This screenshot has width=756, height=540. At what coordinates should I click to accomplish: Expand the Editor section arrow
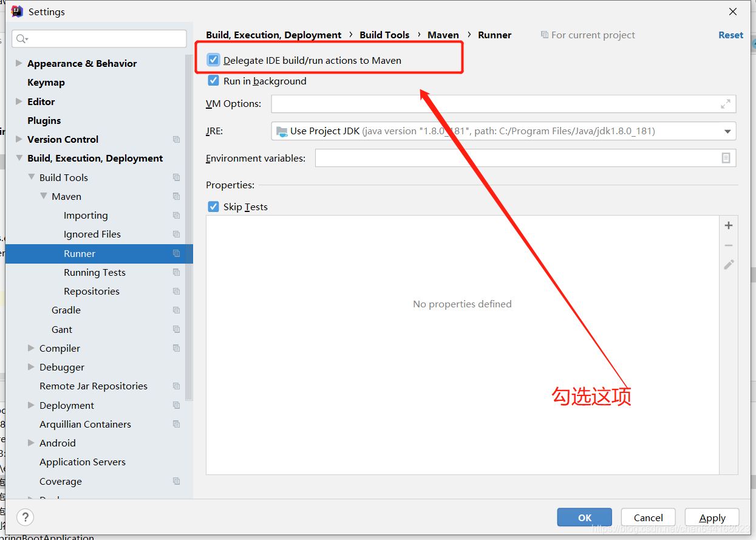pos(19,101)
